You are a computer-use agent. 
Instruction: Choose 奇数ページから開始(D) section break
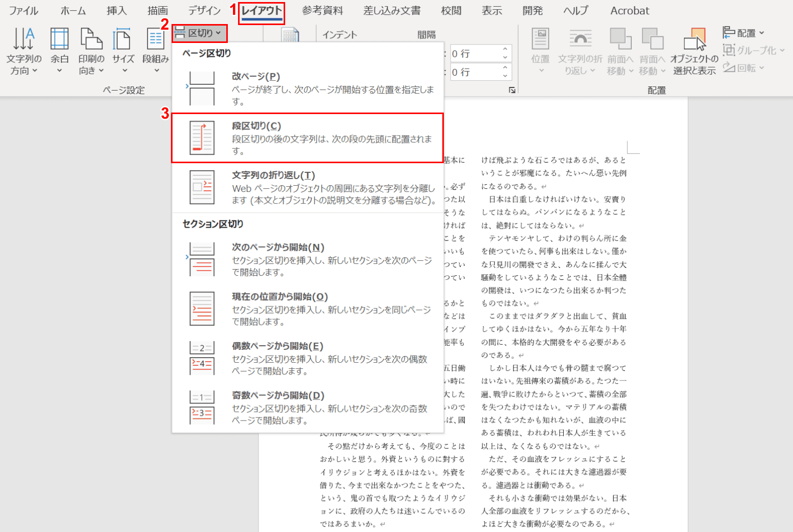click(x=308, y=408)
